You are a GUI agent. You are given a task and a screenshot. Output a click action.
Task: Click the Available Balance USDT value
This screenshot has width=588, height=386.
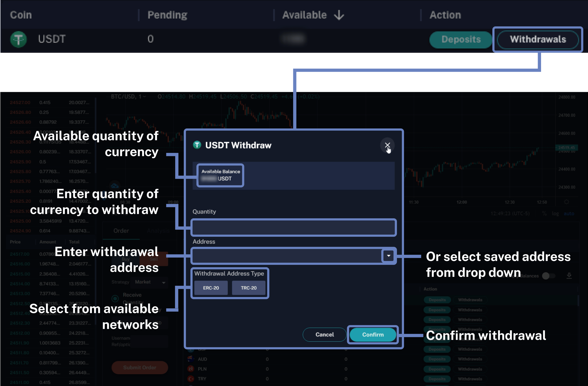point(216,178)
